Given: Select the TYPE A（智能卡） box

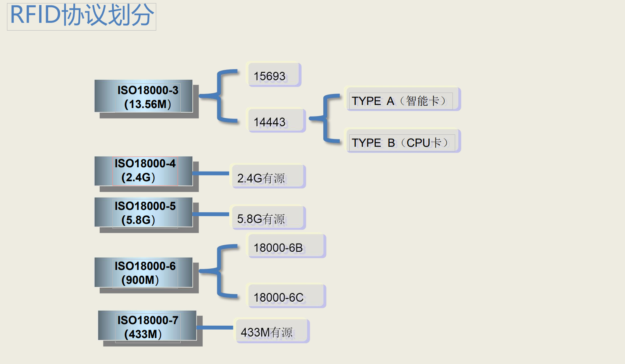Looking at the screenshot, I should point(402,100).
